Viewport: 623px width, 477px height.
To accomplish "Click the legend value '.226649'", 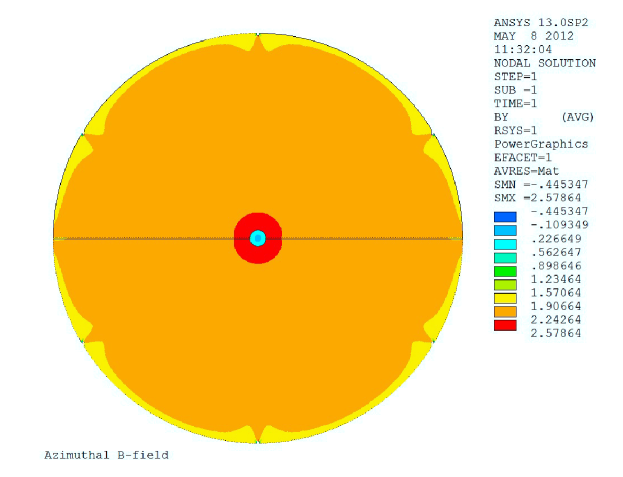I will click(556, 239).
